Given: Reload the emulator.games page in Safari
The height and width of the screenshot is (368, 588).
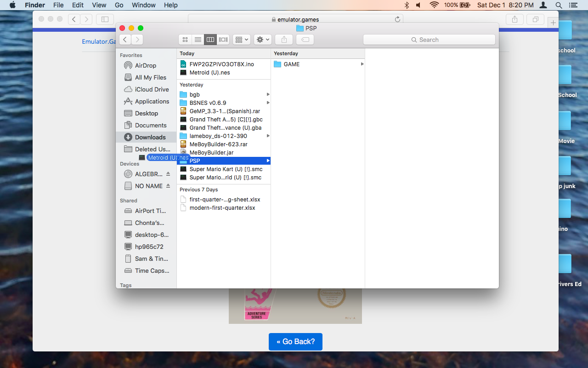Looking at the screenshot, I should coord(397,19).
